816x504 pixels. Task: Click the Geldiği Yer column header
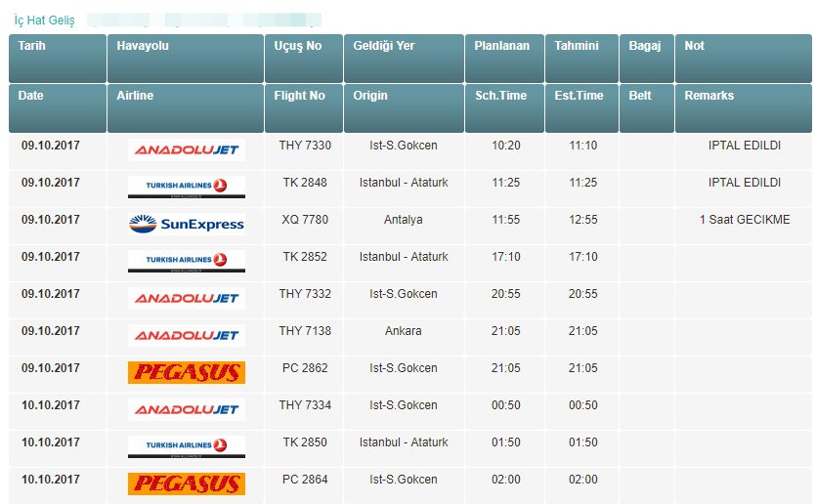[x=404, y=59]
